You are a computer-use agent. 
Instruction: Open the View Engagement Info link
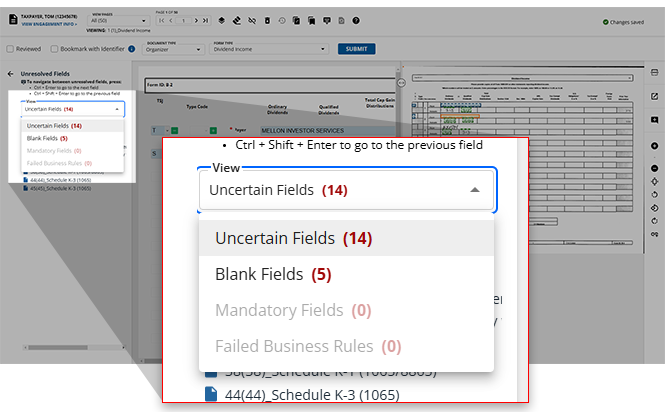[49, 24]
